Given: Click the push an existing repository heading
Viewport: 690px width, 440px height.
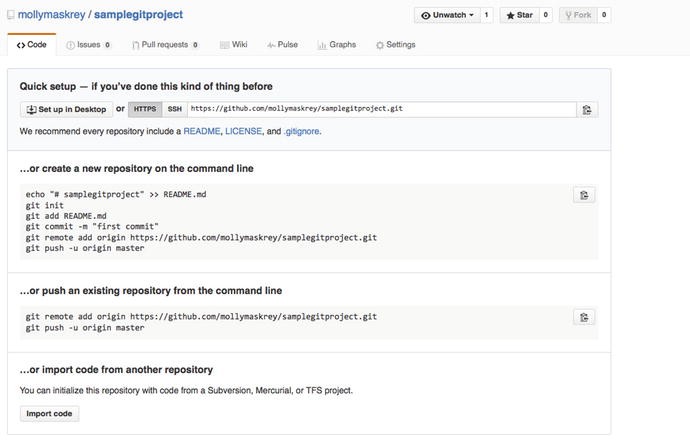Looking at the screenshot, I should click(150, 291).
